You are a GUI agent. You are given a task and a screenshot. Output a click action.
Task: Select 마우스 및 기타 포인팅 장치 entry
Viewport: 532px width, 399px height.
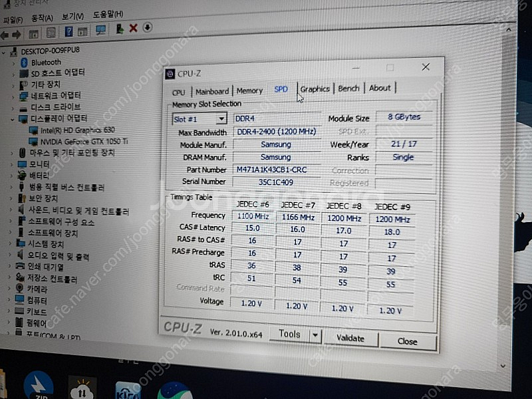[72, 153]
